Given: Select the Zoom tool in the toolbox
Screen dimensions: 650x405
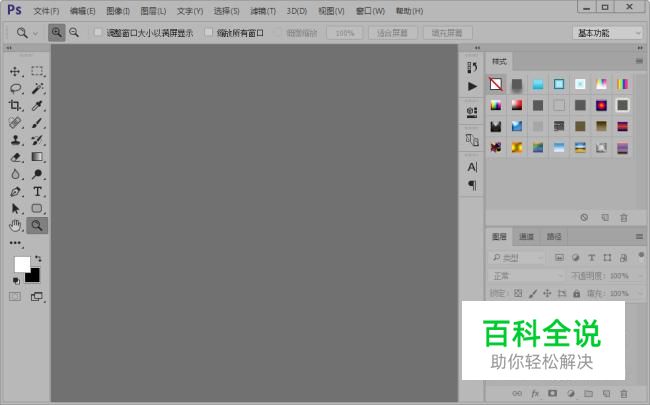Looking at the screenshot, I should point(37,226).
